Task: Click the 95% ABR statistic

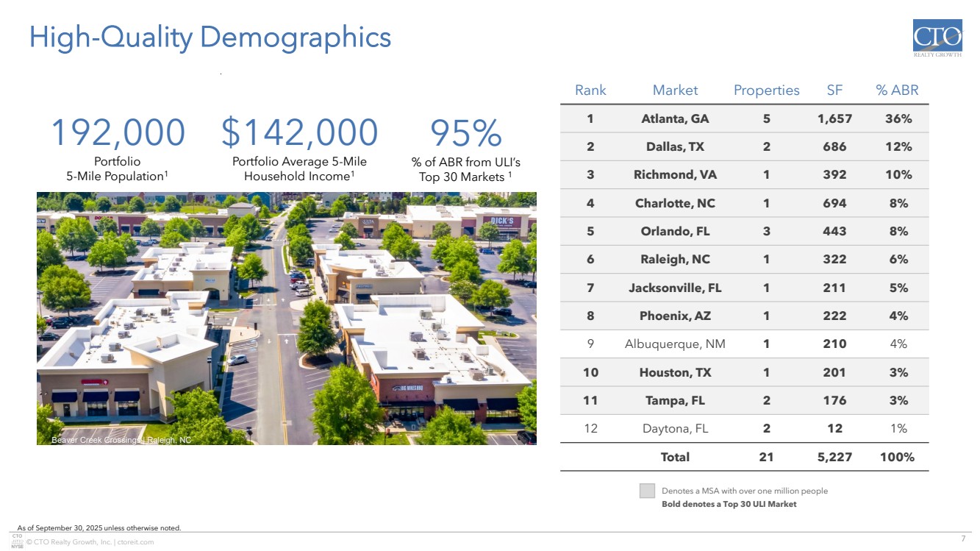Action: click(x=465, y=133)
